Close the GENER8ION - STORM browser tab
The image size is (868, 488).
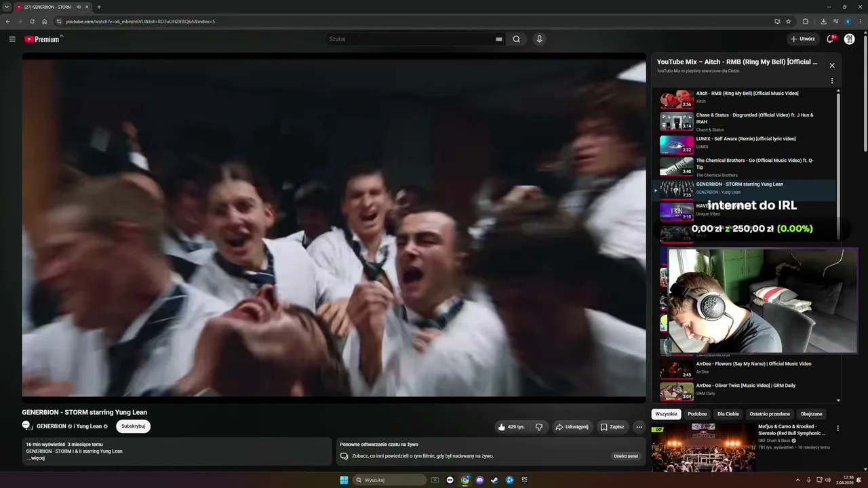click(x=87, y=7)
